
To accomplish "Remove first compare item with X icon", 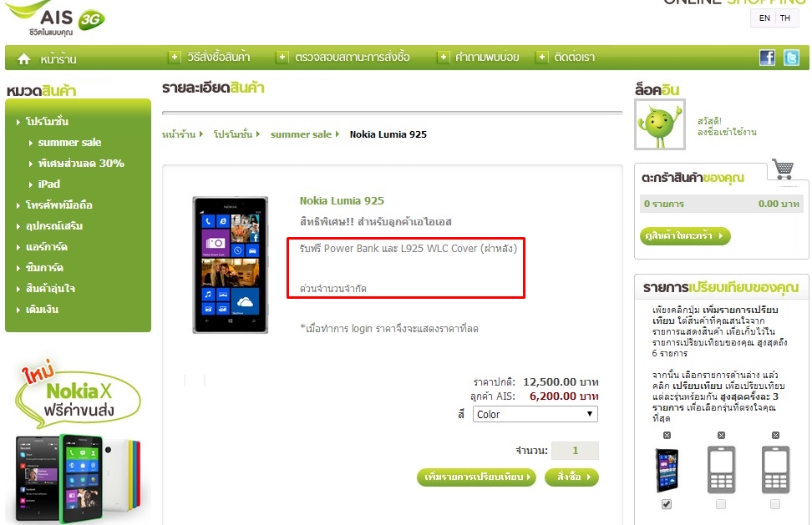I will click(667, 436).
